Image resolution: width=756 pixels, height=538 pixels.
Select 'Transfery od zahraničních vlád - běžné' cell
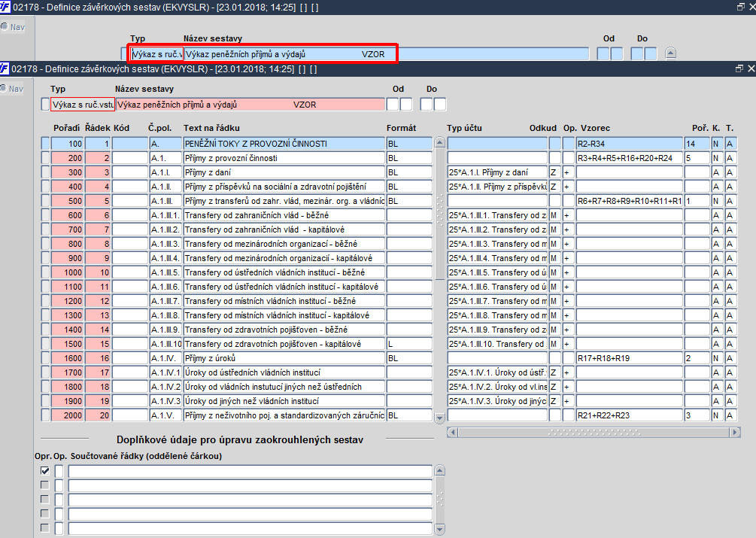click(284, 215)
